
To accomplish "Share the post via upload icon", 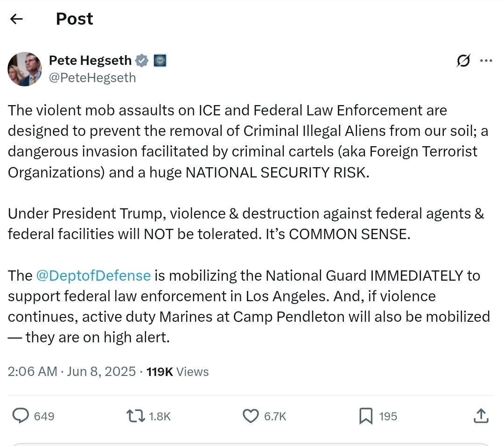I will (x=481, y=416).
